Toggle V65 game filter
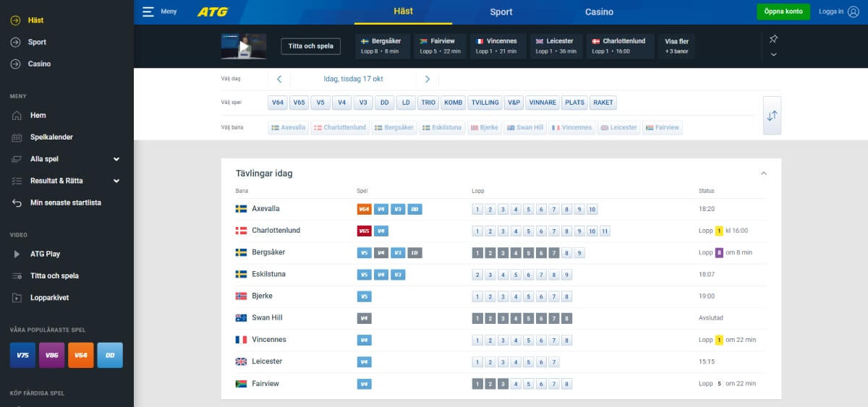 tap(299, 103)
